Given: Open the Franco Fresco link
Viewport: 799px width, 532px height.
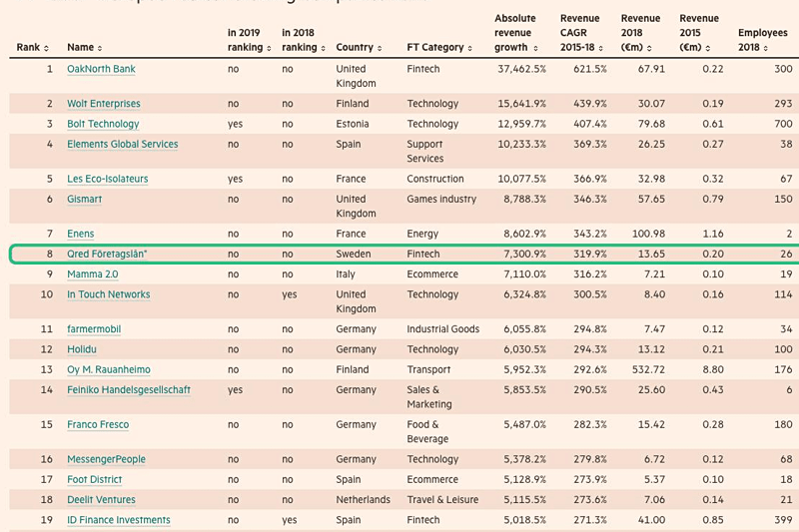Looking at the screenshot, I should (x=98, y=424).
